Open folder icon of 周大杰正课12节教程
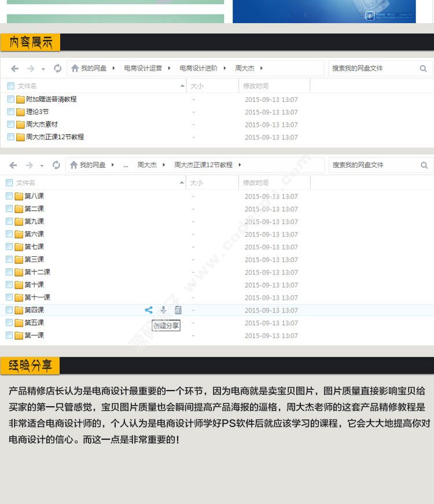The image size is (434, 504). (x=21, y=137)
